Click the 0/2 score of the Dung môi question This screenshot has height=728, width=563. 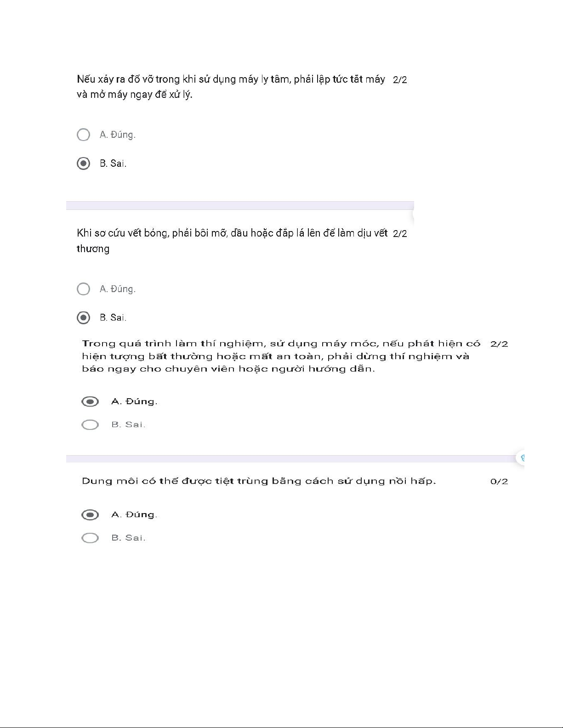point(499,481)
